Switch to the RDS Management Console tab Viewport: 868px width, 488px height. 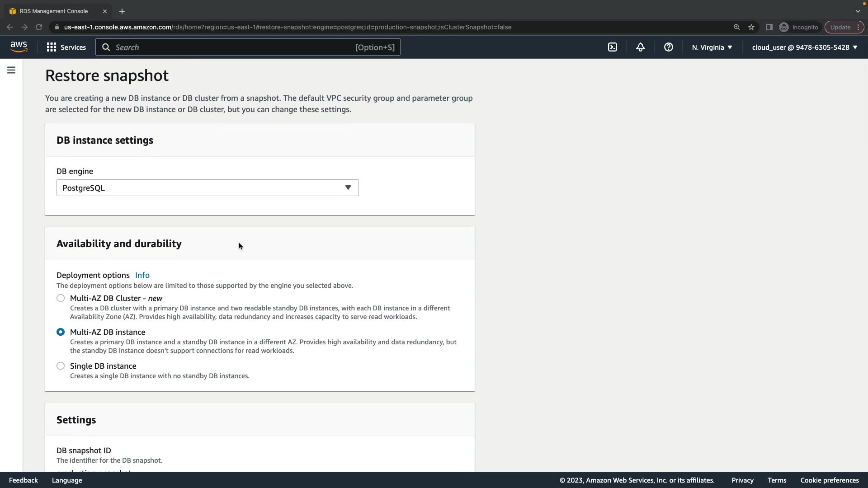[x=54, y=11]
